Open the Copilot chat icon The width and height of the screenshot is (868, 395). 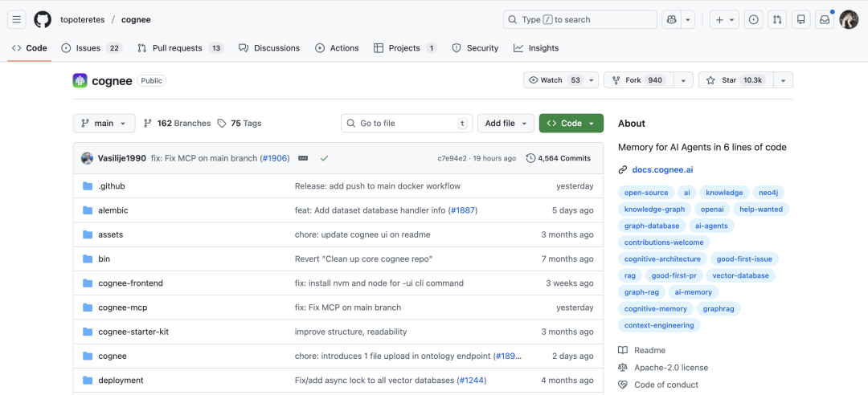point(671,19)
